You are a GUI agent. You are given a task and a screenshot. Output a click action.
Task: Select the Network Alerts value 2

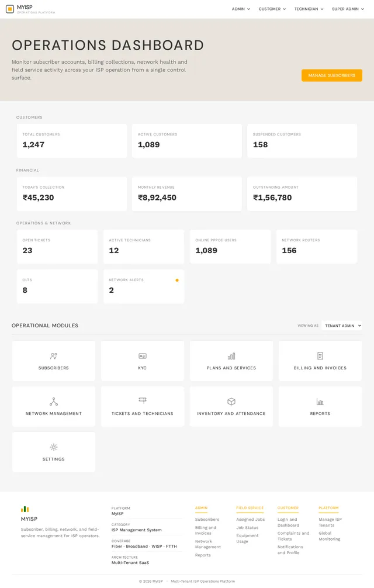click(111, 290)
